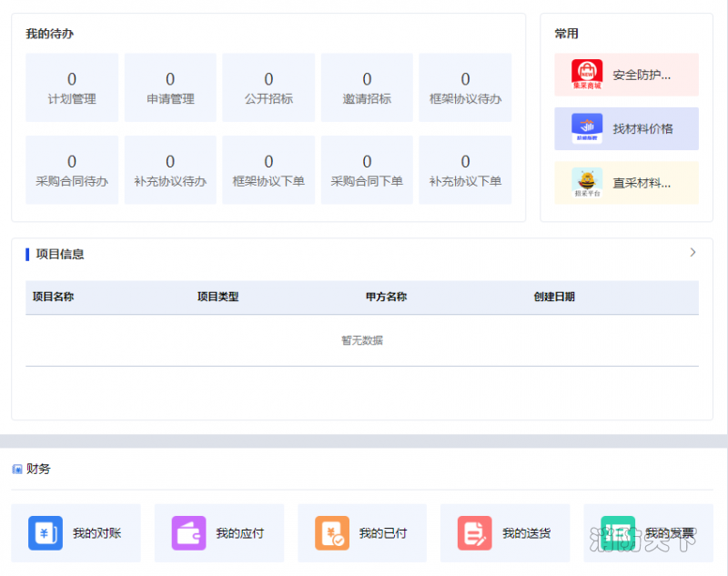The width and height of the screenshot is (728, 576).
Task: Open the 申请管理 pending tile
Action: [x=170, y=87]
